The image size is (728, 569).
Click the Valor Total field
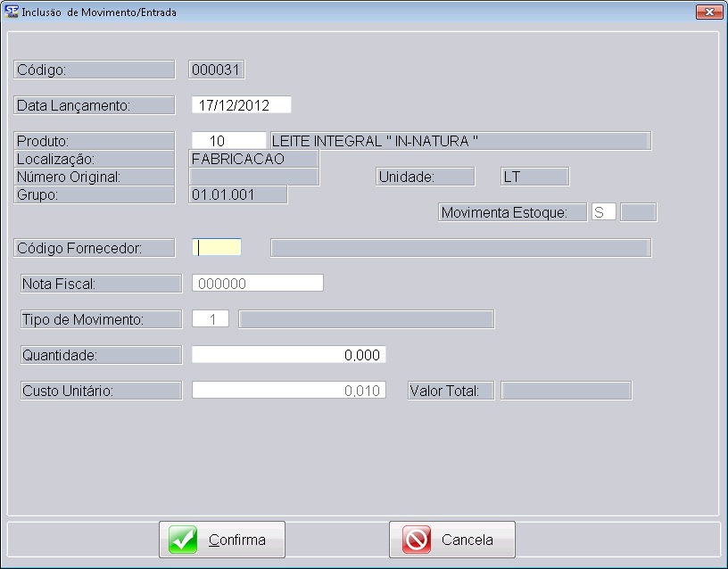pyautogui.click(x=566, y=391)
